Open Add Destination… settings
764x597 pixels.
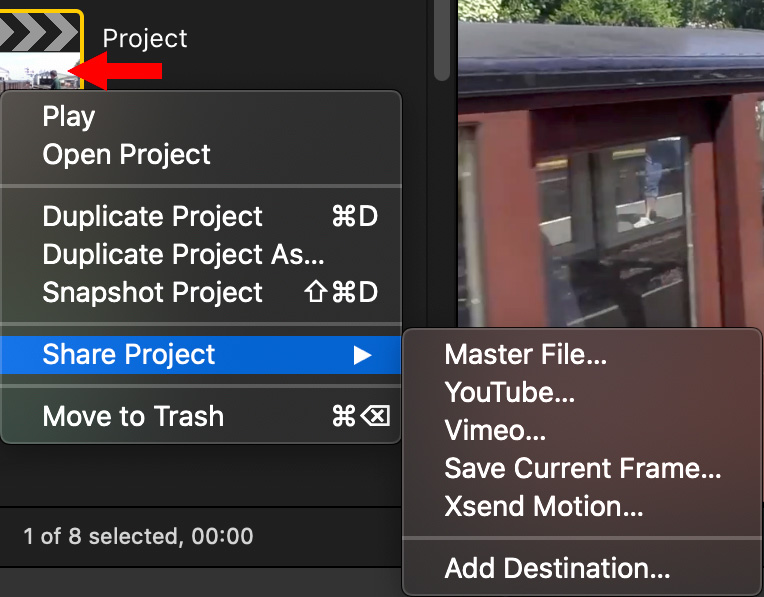pyautogui.click(x=582, y=568)
